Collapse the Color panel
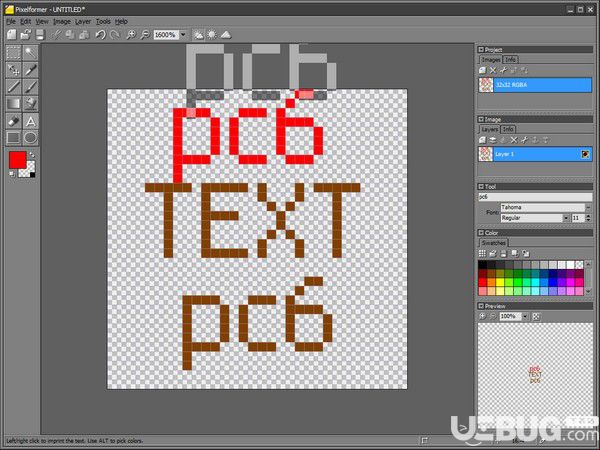 (x=481, y=233)
